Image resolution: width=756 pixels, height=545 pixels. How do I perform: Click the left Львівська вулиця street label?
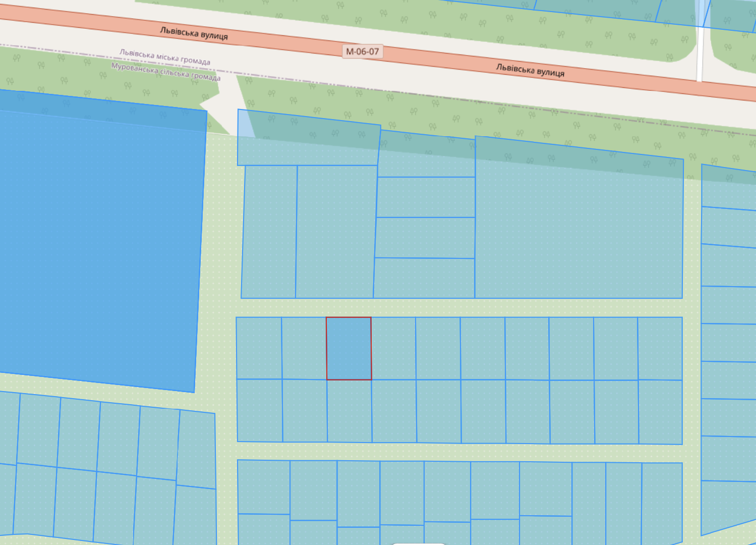194,33
